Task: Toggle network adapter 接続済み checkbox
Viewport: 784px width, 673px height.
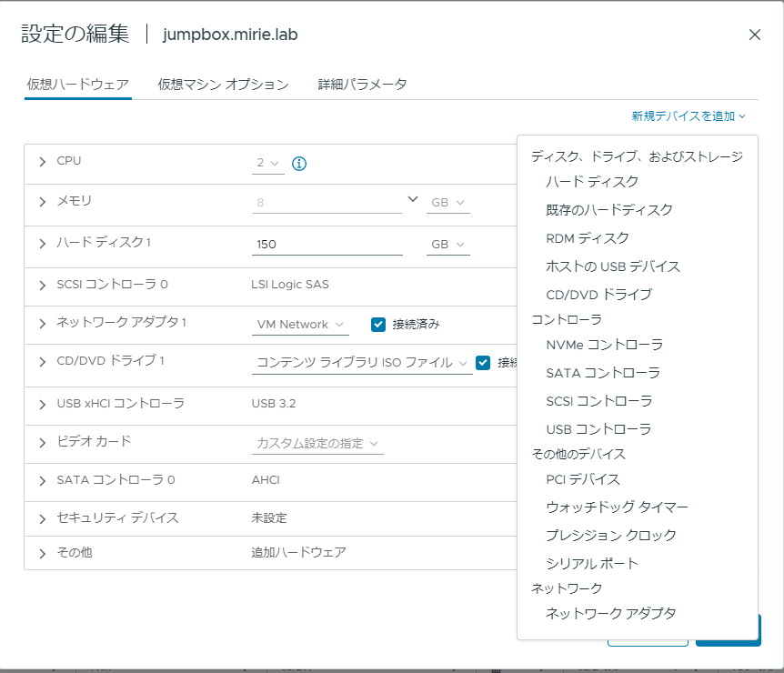Action: pos(378,325)
